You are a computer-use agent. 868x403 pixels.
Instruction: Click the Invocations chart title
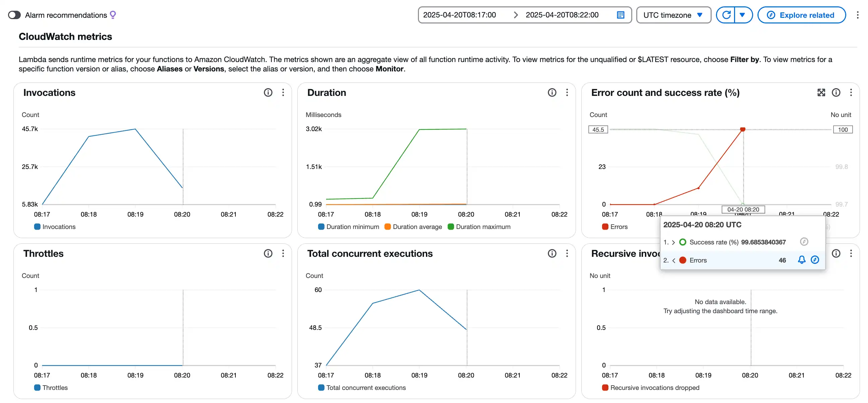coord(49,93)
